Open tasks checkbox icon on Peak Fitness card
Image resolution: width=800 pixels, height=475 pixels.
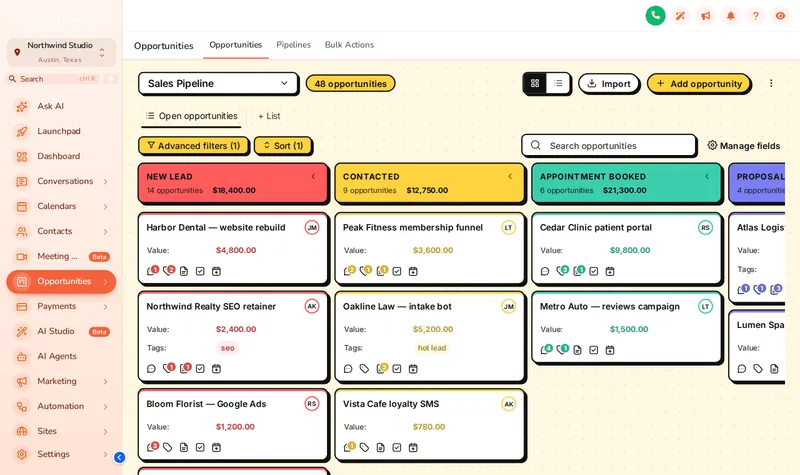397,271
